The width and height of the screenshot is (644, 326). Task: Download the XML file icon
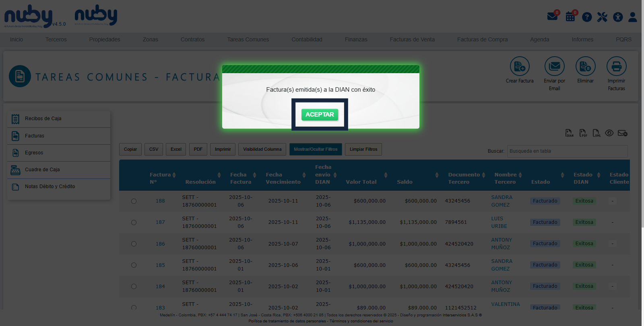click(x=596, y=133)
